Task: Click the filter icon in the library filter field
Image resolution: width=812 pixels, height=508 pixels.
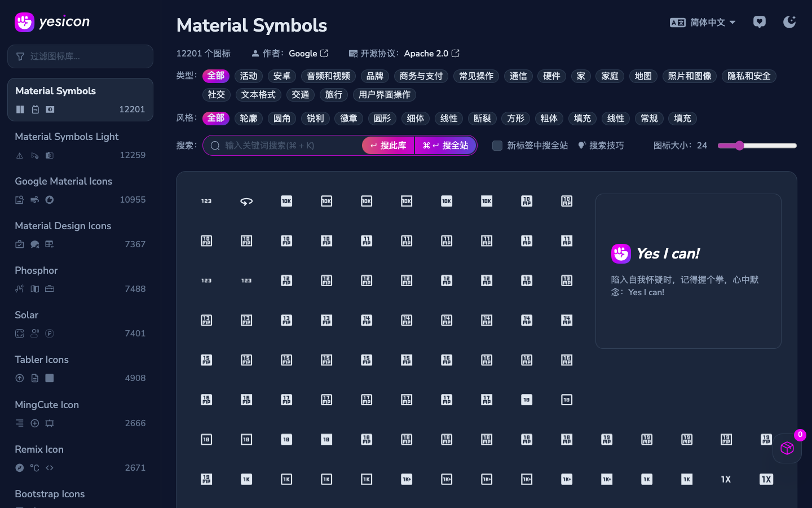Action: click(19, 56)
